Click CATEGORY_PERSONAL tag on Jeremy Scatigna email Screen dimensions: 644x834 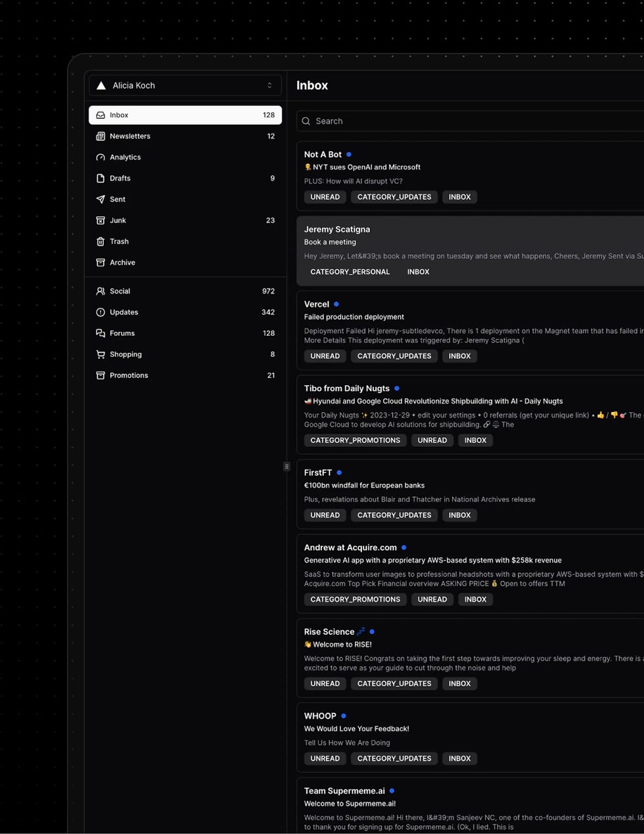coord(350,272)
